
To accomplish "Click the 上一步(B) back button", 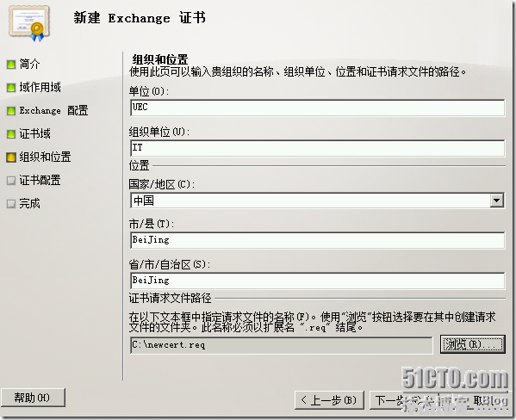I will click(x=329, y=400).
